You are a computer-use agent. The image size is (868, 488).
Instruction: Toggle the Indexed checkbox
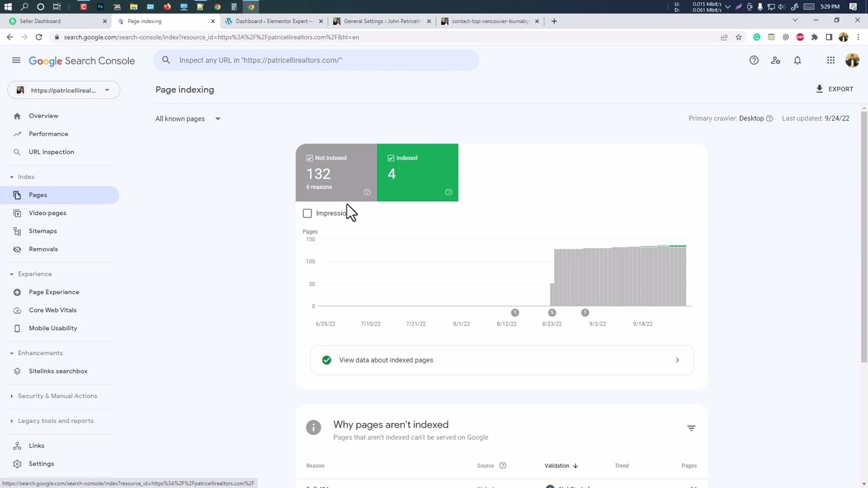tap(391, 158)
